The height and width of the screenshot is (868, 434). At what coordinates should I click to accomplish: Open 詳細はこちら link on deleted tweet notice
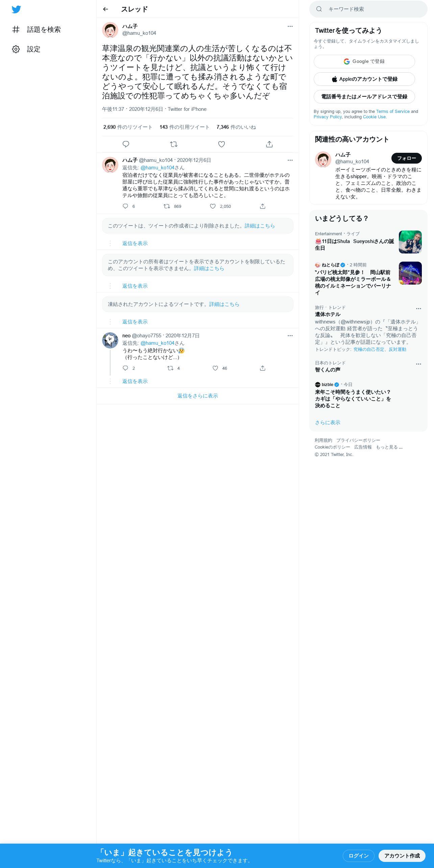point(260,226)
